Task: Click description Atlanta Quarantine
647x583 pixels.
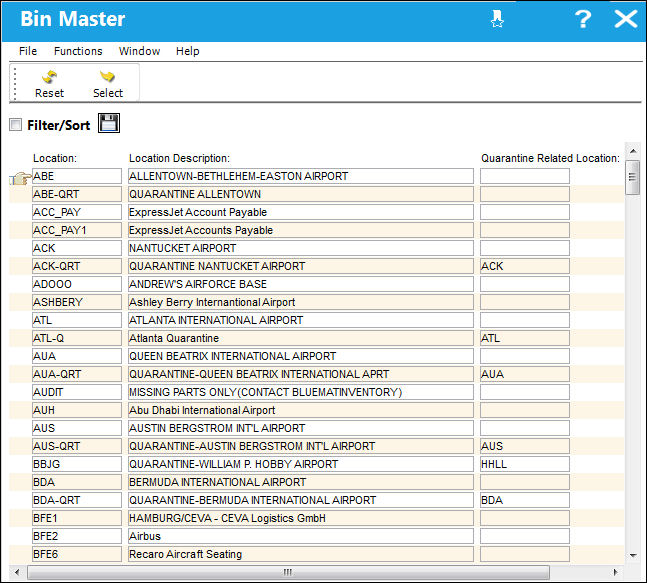Action: 301,338
